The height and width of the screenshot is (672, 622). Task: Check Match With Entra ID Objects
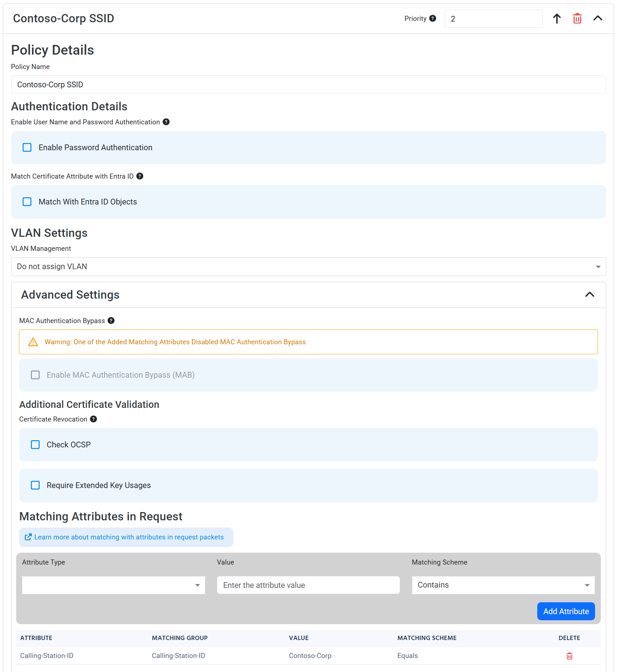coord(27,202)
